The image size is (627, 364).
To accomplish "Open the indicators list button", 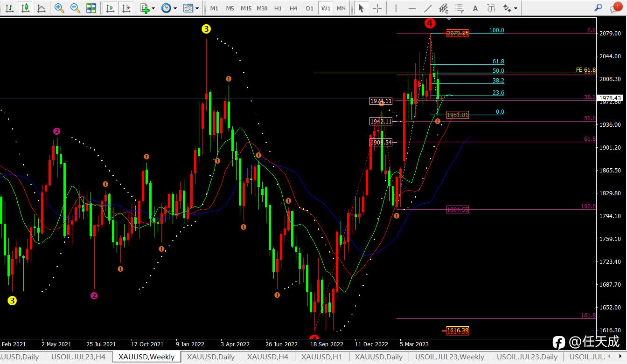I will (145, 8).
